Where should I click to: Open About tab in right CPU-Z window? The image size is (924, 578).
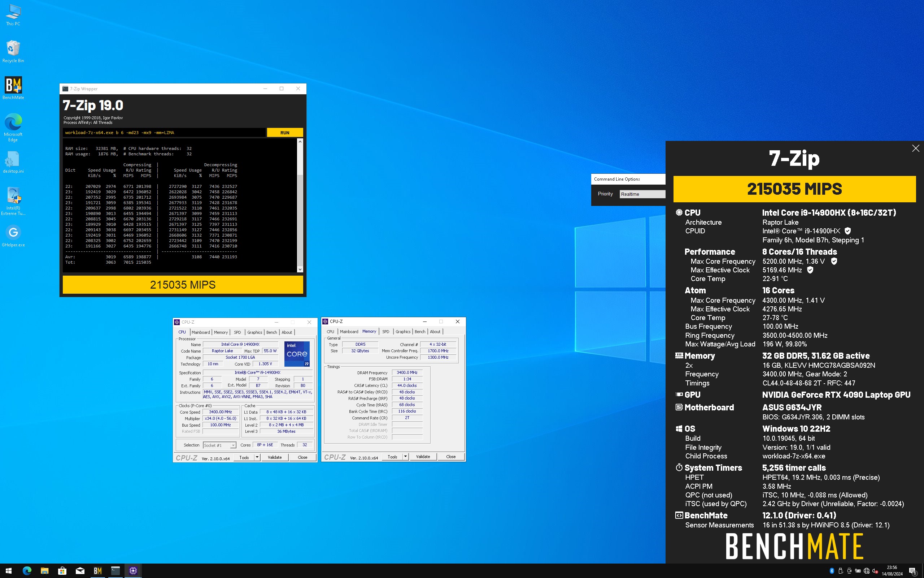[x=435, y=331]
